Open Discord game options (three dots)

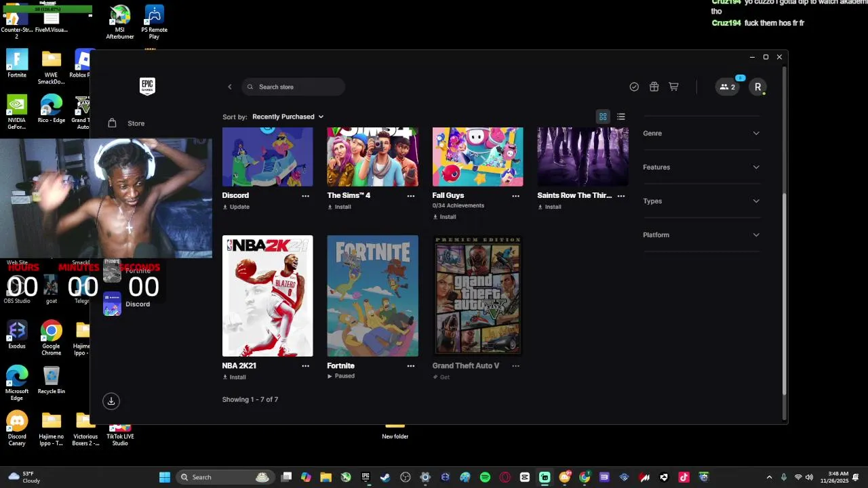click(305, 196)
